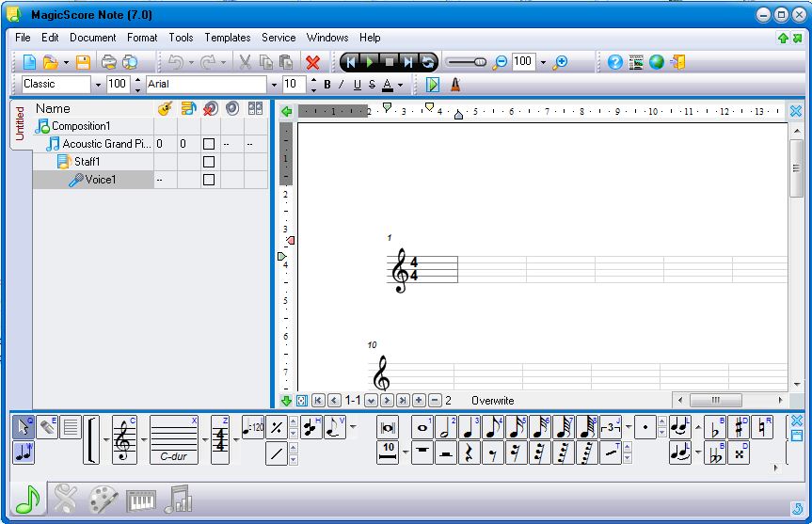Choose the quarter note duration
812x524 pixels.
coord(470,428)
